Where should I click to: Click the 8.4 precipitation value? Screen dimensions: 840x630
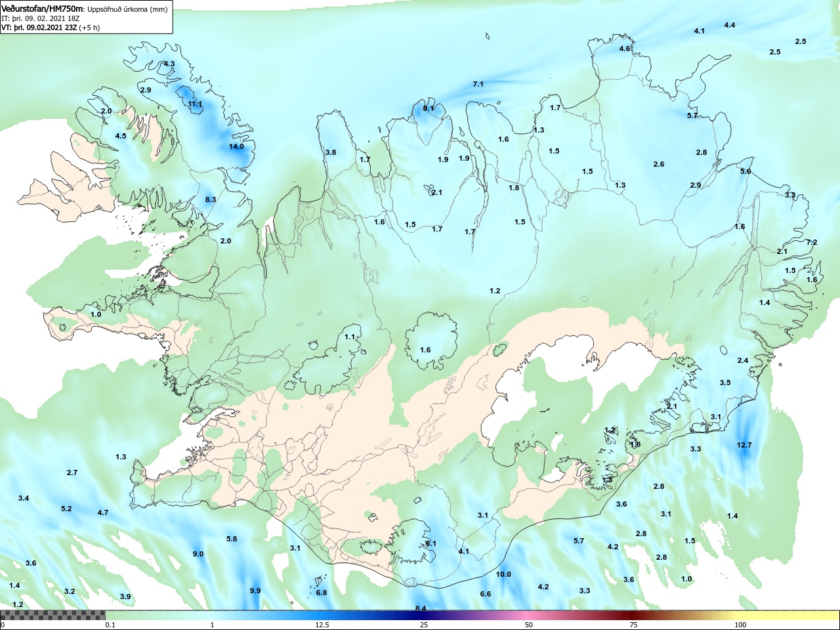[421, 608]
